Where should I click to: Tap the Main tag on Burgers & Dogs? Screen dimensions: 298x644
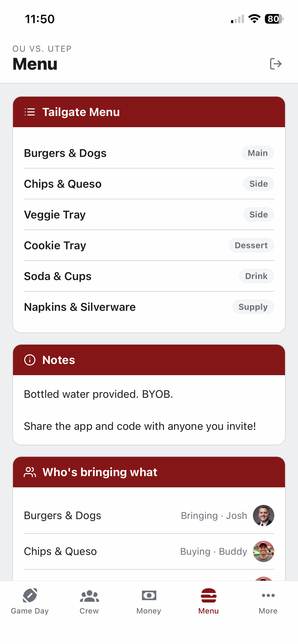pos(258,153)
